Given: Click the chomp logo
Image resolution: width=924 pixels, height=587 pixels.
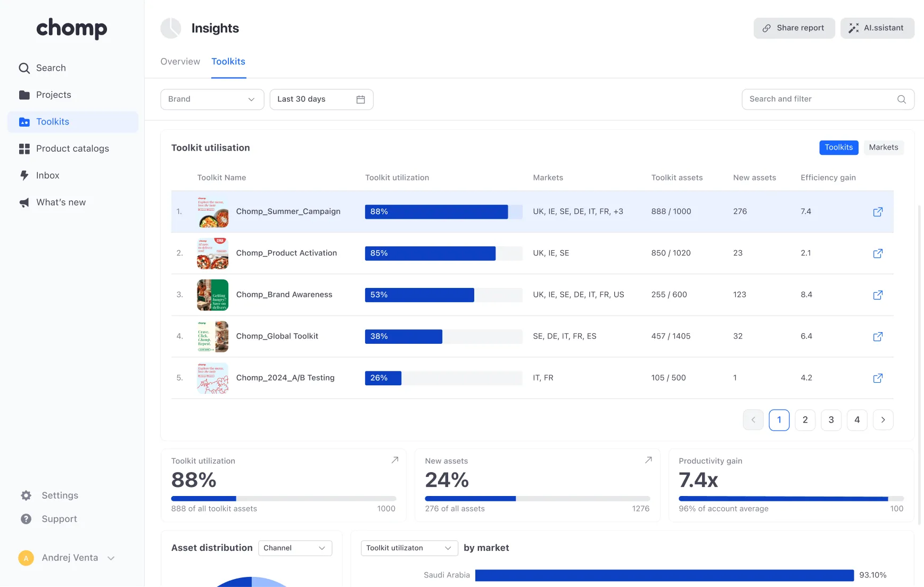Looking at the screenshot, I should (72, 28).
